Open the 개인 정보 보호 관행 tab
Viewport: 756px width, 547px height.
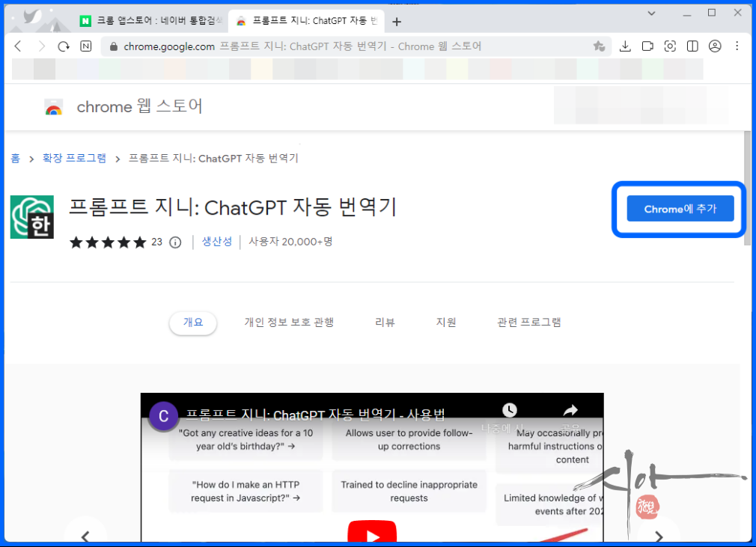pos(289,323)
